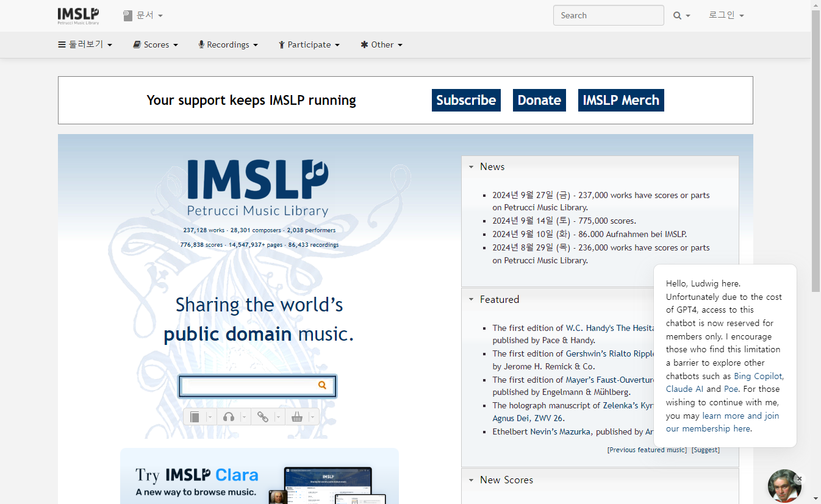Collapse the Featured section

tap(471, 300)
